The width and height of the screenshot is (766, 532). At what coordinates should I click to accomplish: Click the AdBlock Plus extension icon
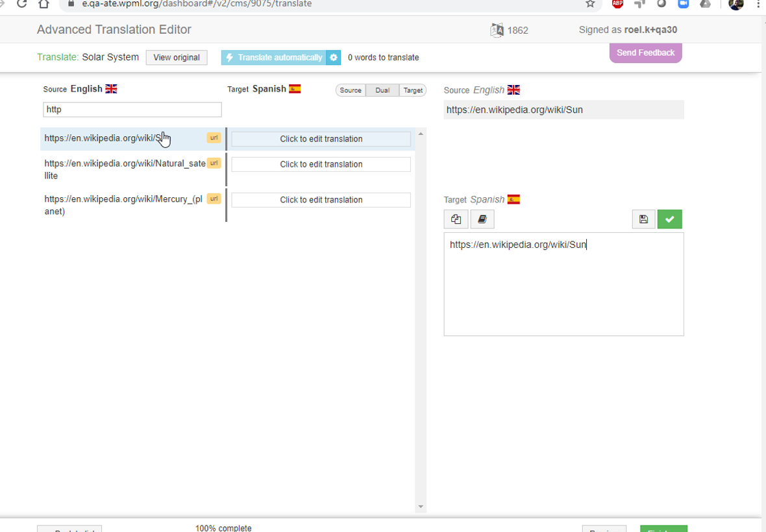click(x=617, y=4)
